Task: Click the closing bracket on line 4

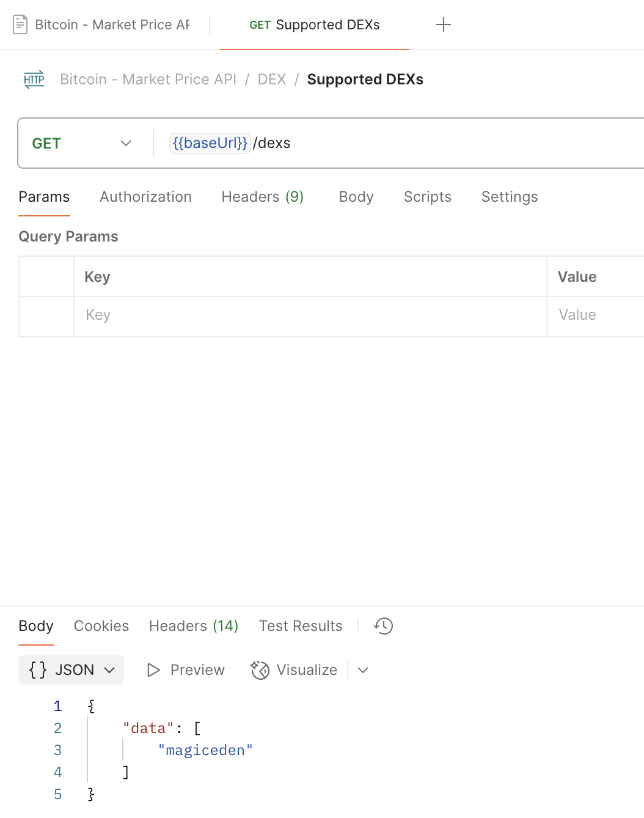Action: click(x=126, y=772)
